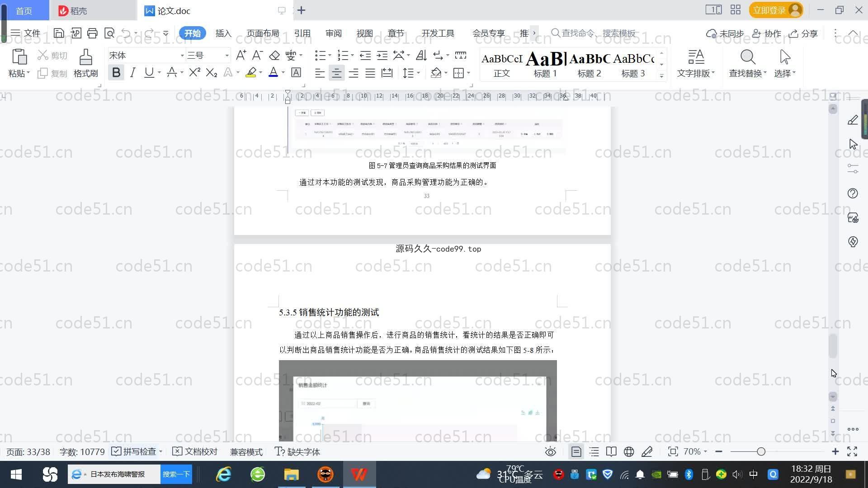Viewport: 868px width, 488px height.
Task: Open the Find and Replace dropdown
Action: pos(748,73)
